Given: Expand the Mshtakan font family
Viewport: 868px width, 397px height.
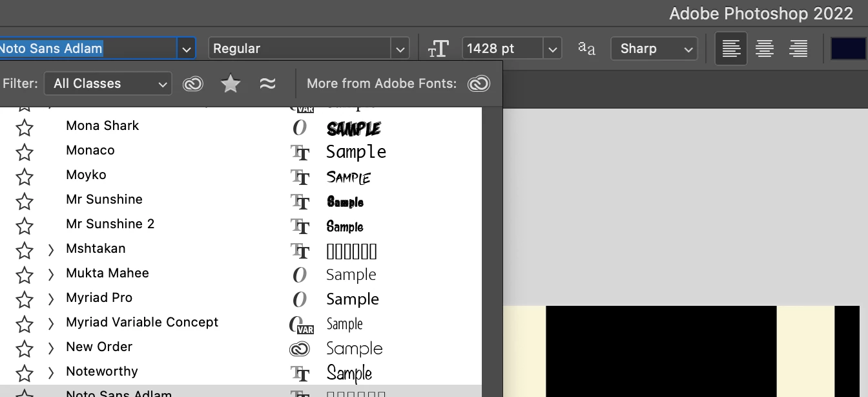Looking at the screenshot, I should pos(51,250).
